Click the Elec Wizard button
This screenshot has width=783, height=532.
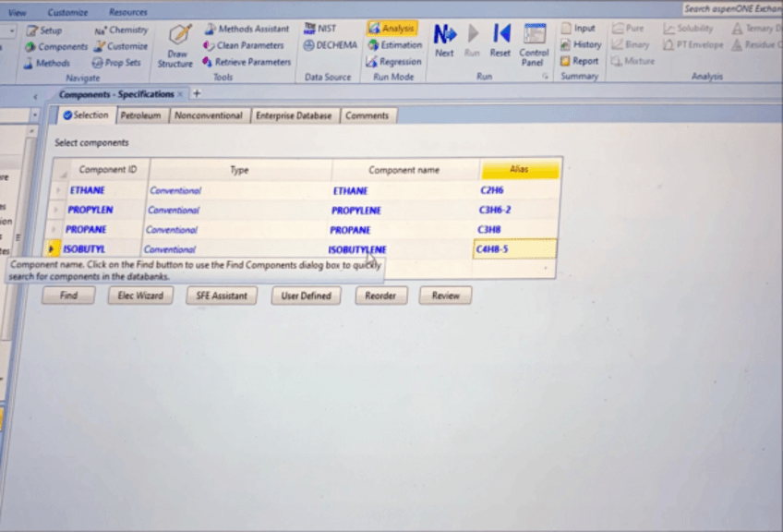[140, 296]
